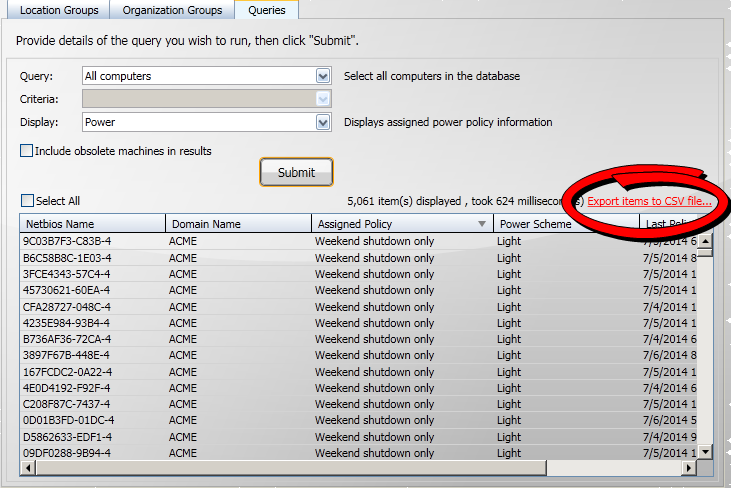This screenshot has height=488, width=731.
Task: Sort by Assigned Policy column arrow
Action: (483, 224)
